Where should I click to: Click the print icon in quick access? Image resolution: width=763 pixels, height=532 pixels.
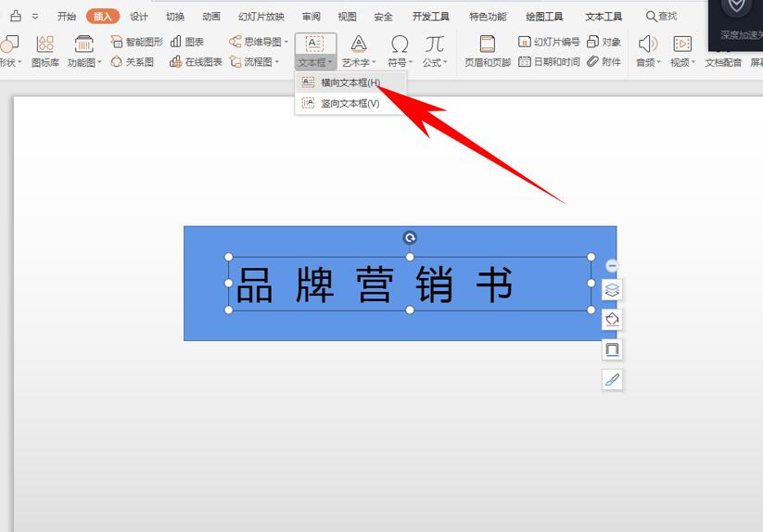pyautogui.click(x=16, y=16)
